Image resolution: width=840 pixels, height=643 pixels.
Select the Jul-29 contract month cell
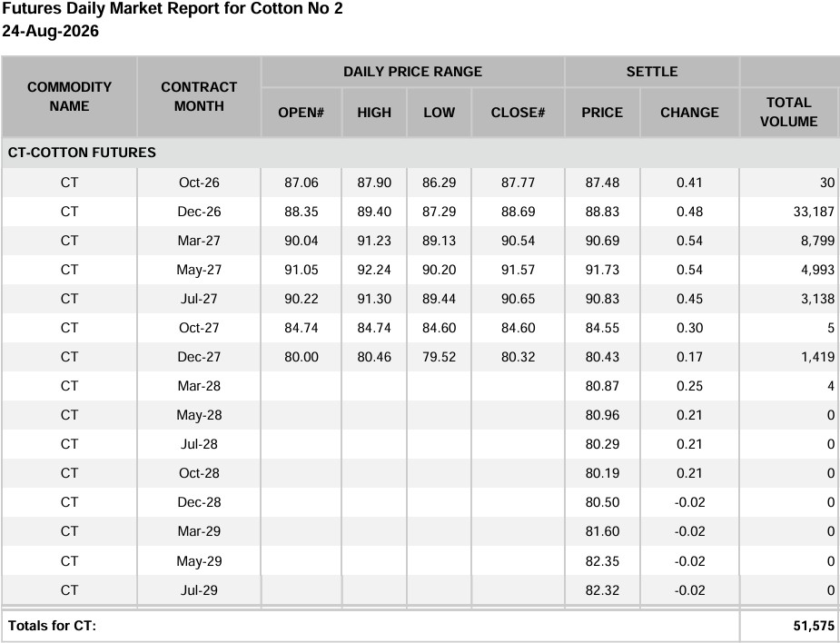pyautogui.click(x=199, y=590)
